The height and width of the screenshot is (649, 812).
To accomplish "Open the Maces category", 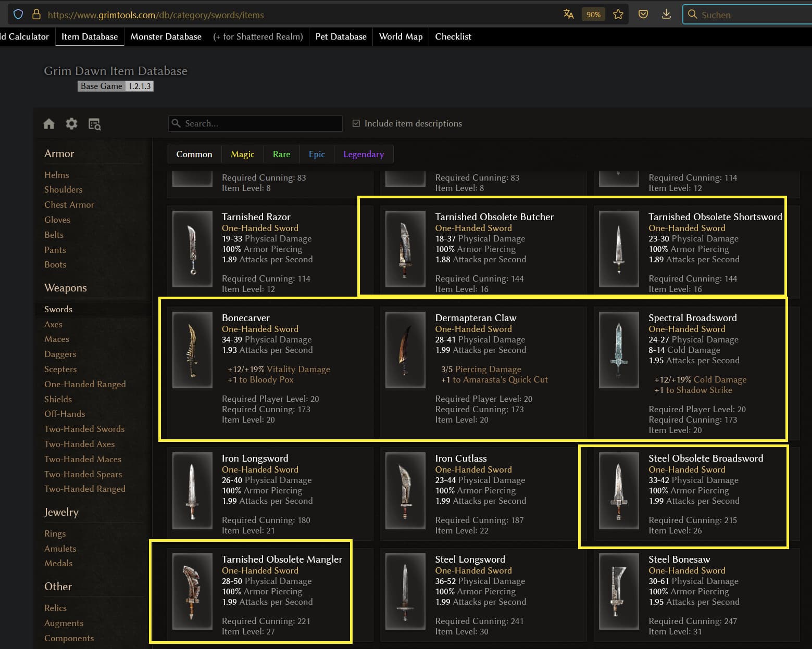I will pos(56,339).
